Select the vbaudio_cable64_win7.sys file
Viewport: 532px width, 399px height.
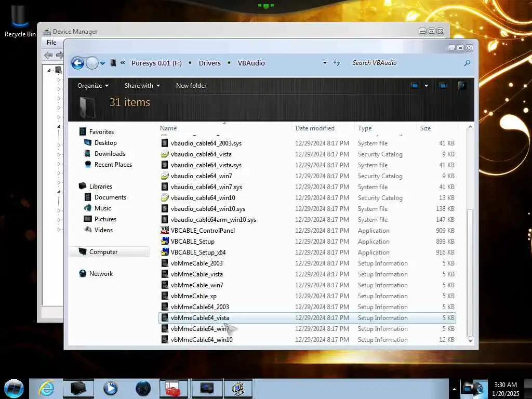206,187
